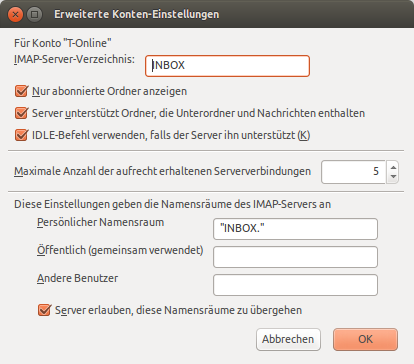The width and height of the screenshot is (414, 364).
Task: Decrease Serververbindungen with the down arrow
Action: [393, 177]
